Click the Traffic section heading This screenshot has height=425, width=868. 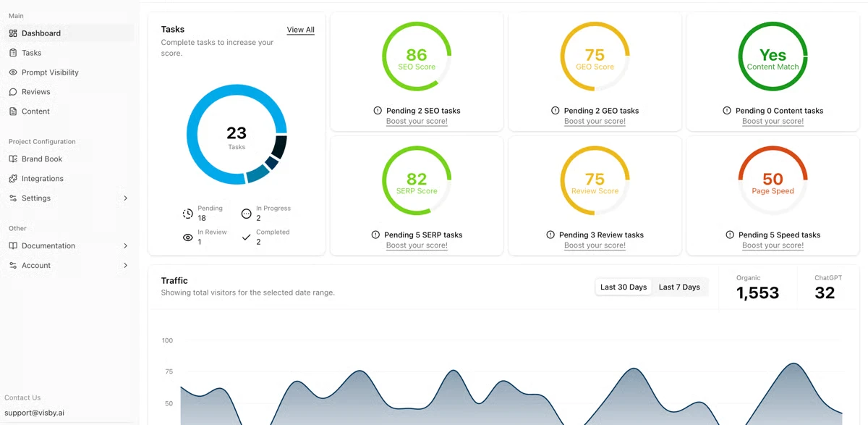[x=174, y=281]
